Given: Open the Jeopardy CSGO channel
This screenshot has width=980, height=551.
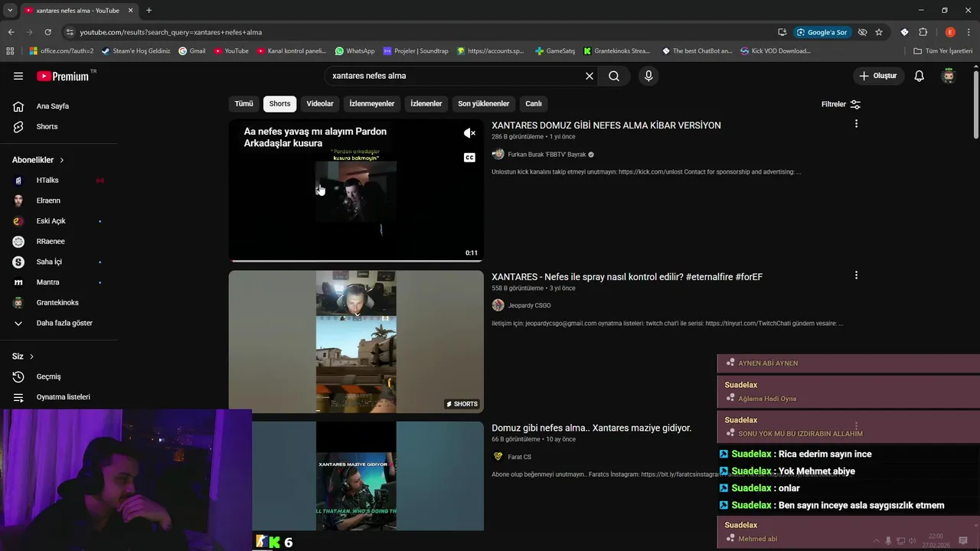Looking at the screenshot, I should click(x=529, y=305).
